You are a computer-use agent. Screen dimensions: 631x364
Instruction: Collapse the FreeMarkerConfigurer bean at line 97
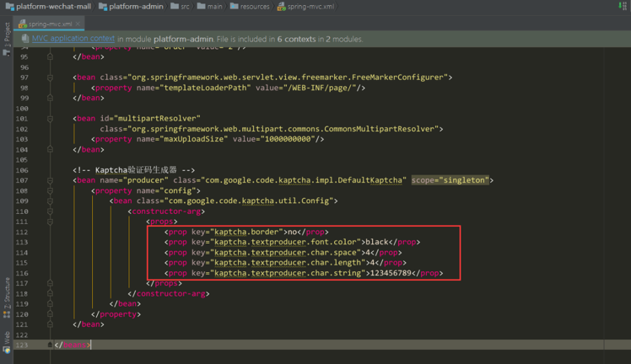click(x=50, y=78)
